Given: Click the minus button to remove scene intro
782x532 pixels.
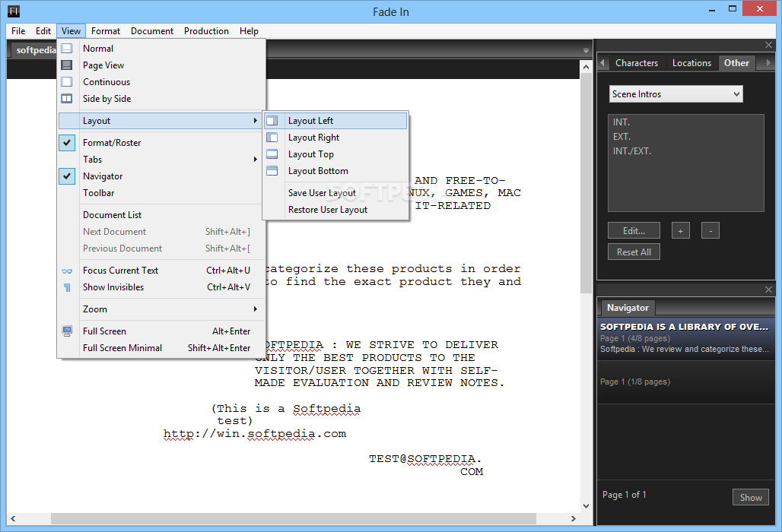Looking at the screenshot, I should pos(710,230).
